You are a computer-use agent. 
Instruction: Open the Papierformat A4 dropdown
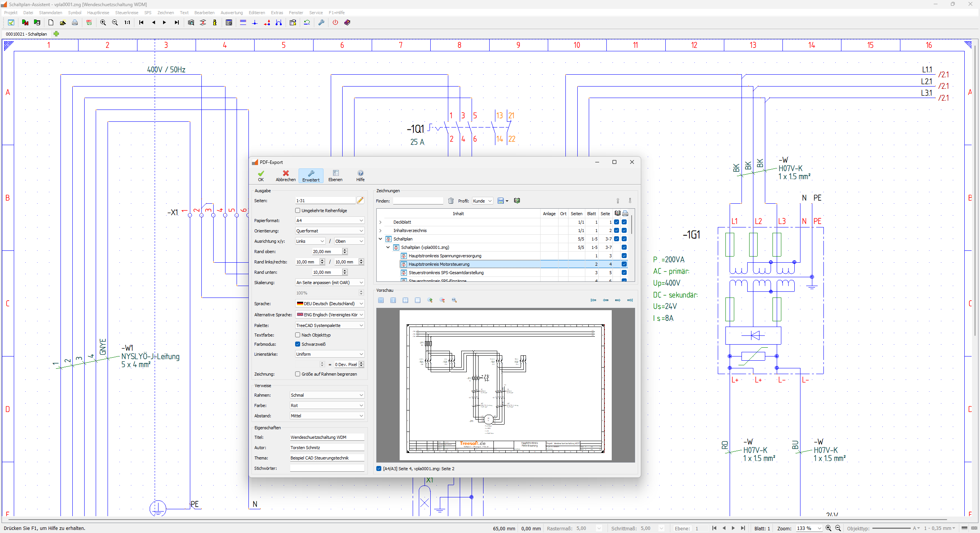[x=330, y=221]
